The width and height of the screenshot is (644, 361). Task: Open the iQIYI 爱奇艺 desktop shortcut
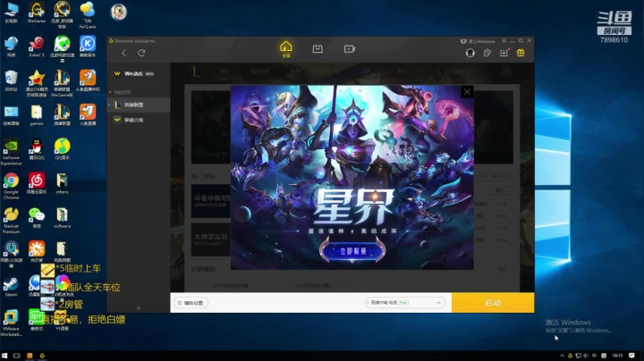click(37, 320)
